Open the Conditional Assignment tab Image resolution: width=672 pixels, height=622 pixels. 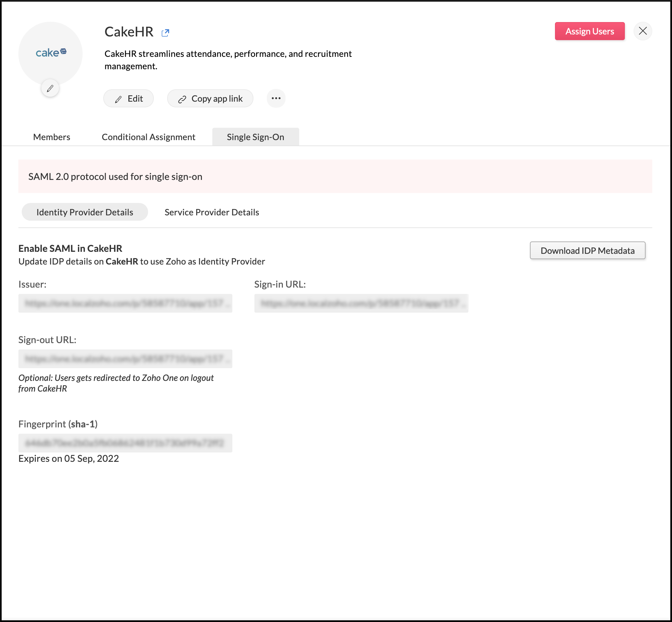pyautogui.click(x=148, y=137)
